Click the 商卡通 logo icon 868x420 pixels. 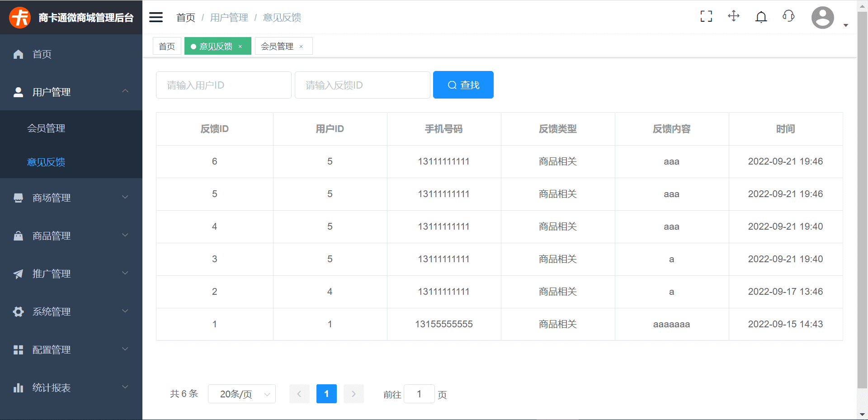pyautogui.click(x=19, y=17)
